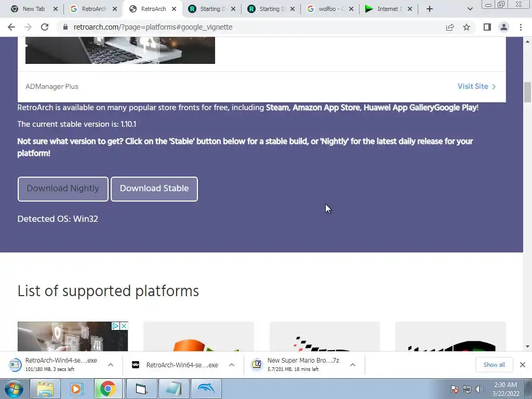
Task: Expand options for the downloading RetroArch exe
Action: click(111, 365)
